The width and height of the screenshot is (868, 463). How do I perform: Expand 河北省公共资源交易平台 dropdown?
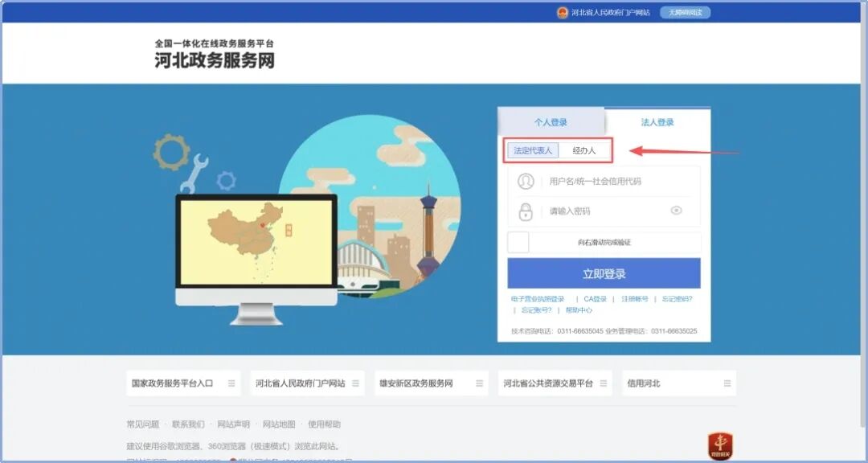[x=555, y=383]
